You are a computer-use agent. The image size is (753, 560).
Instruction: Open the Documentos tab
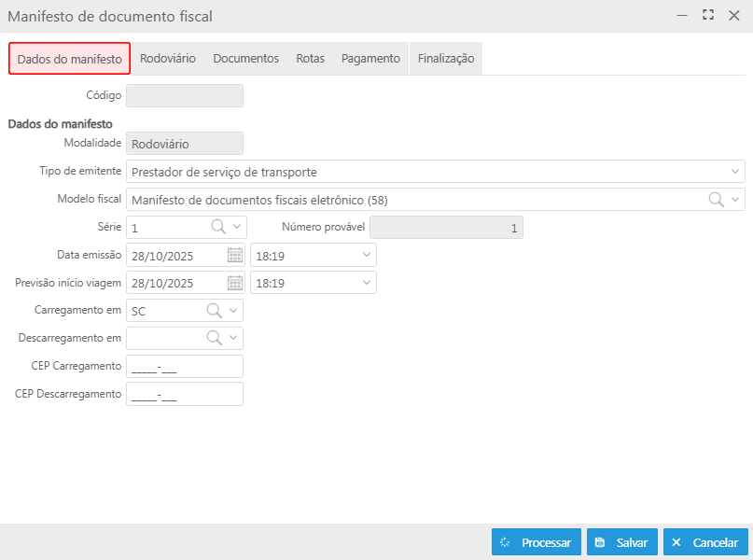(245, 58)
